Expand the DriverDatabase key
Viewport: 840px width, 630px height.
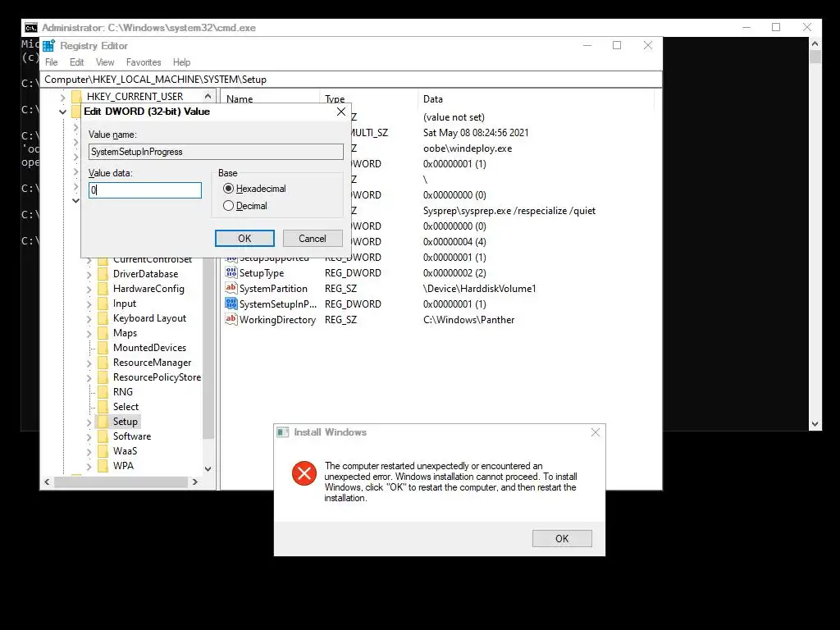point(89,274)
